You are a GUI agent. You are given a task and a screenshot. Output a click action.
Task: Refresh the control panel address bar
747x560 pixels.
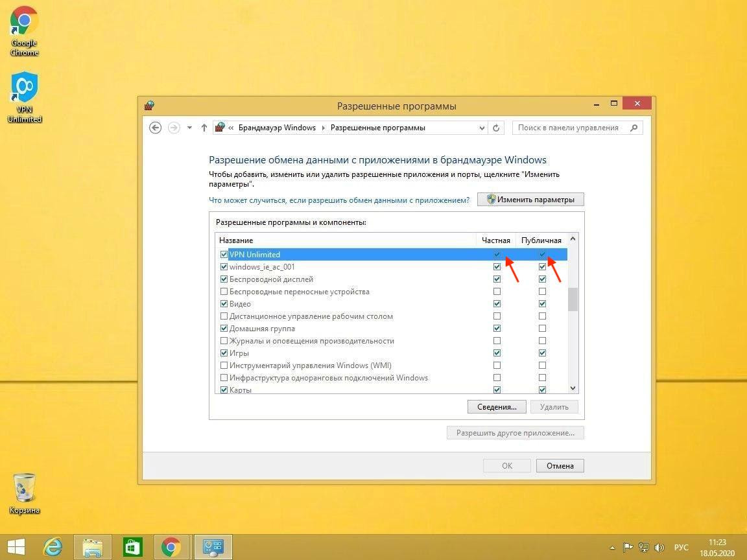coord(496,128)
